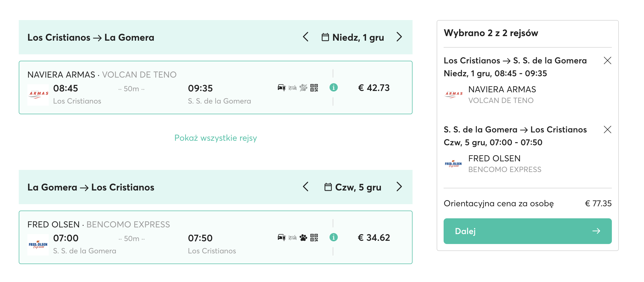Click the pets-allowed paw icon on Bencomo Express

coord(303,238)
